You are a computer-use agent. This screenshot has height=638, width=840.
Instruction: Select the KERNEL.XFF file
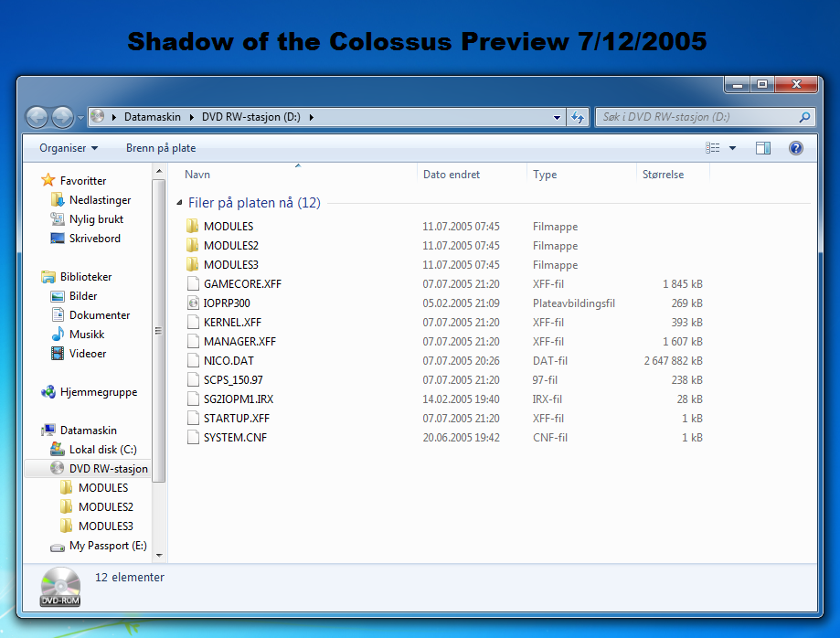232,323
